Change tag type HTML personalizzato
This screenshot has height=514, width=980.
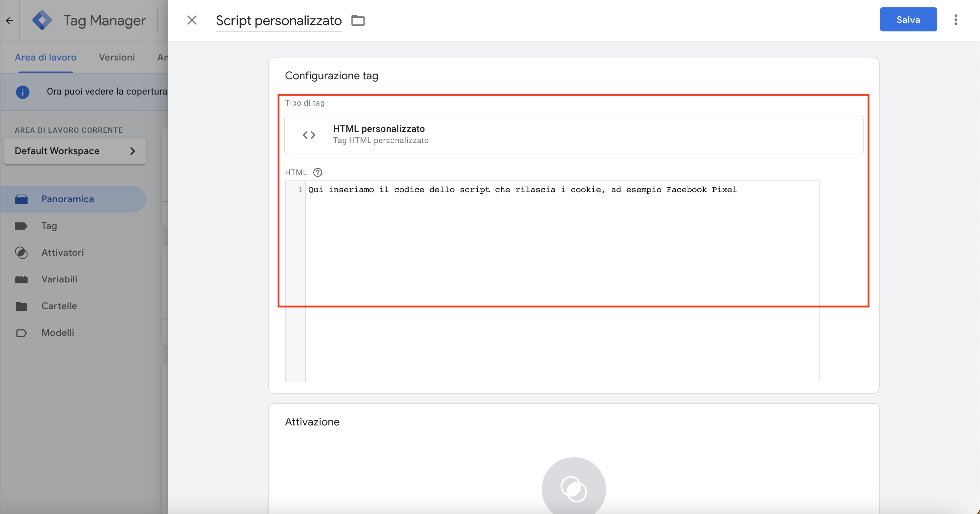pyautogui.click(x=574, y=135)
